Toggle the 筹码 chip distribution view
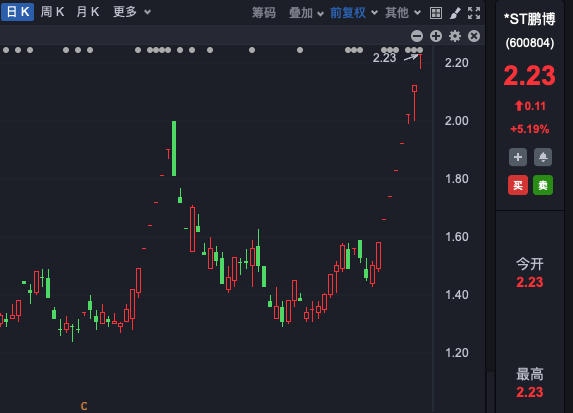The height and width of the screenshot is (413, 573). 263,13
